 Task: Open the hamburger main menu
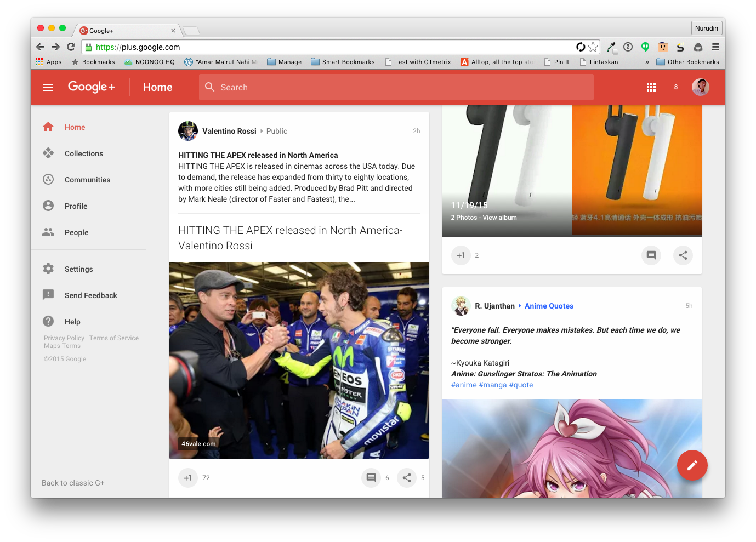(x=48, y=87)
